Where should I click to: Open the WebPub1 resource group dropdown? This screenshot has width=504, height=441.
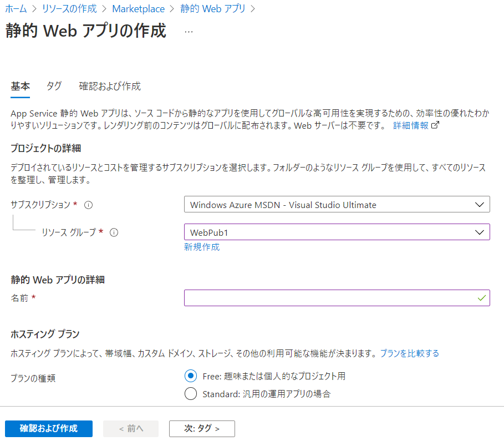337,232
